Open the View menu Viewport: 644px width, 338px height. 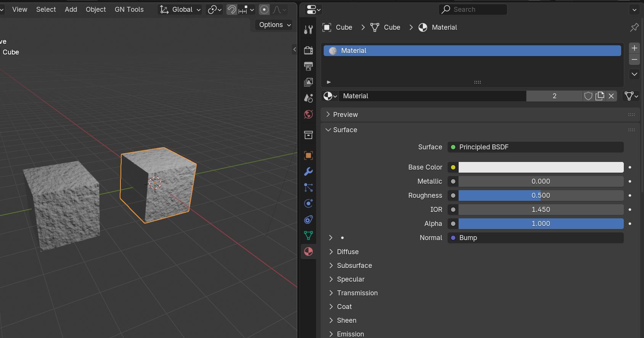click(x=20, y=10)
